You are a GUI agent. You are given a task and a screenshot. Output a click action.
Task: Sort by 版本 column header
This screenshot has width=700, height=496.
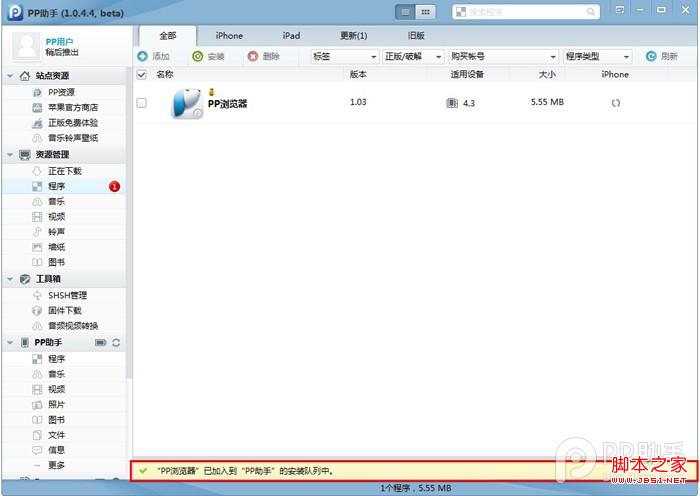point(358,75)
